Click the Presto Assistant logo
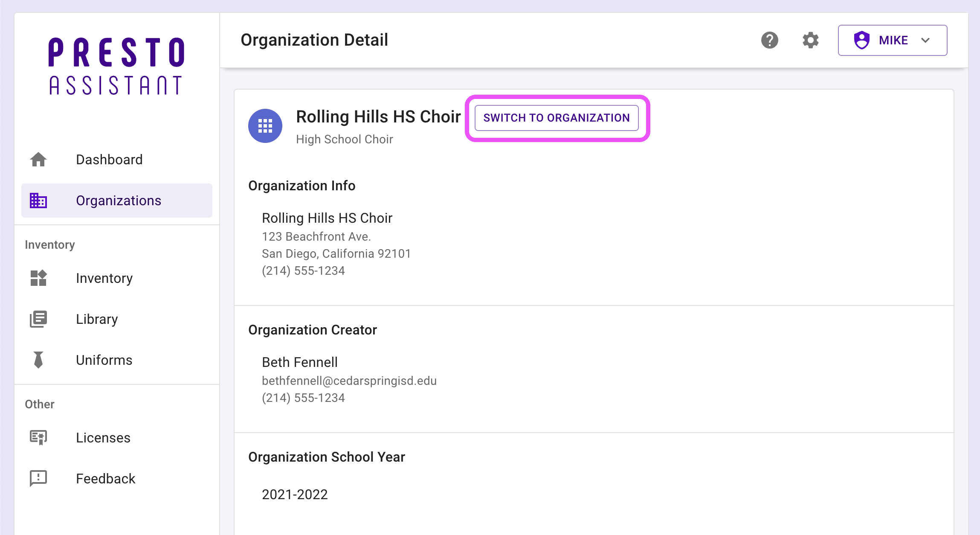The height and width of the screenshot is (535, 980). 116,66
